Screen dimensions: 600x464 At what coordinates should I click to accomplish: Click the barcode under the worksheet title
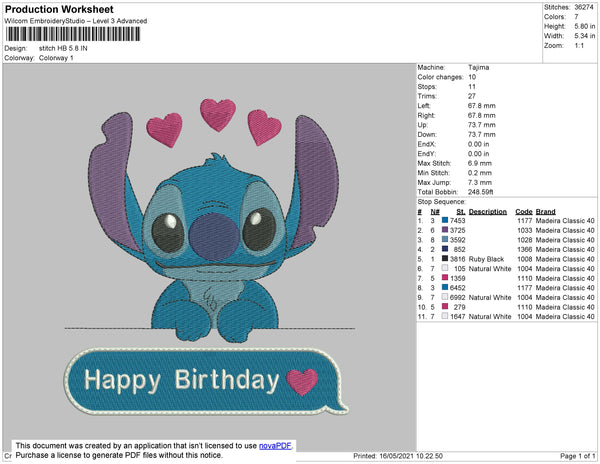[73, 34]
